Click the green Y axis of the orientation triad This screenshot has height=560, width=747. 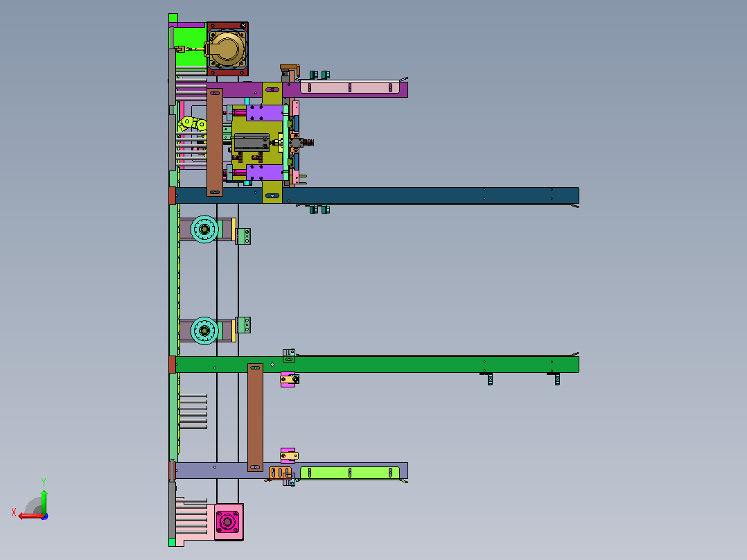coord(44,502)
